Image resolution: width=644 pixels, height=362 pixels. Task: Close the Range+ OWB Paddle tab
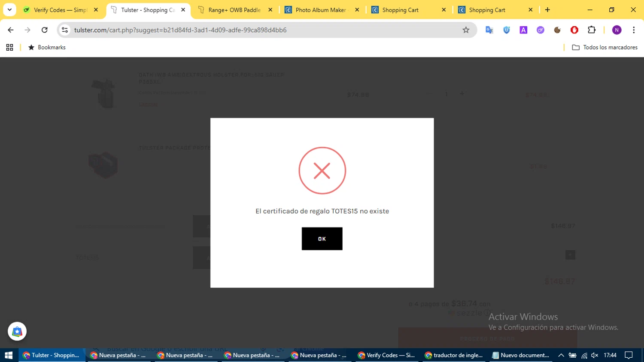[x=270, y=10]
